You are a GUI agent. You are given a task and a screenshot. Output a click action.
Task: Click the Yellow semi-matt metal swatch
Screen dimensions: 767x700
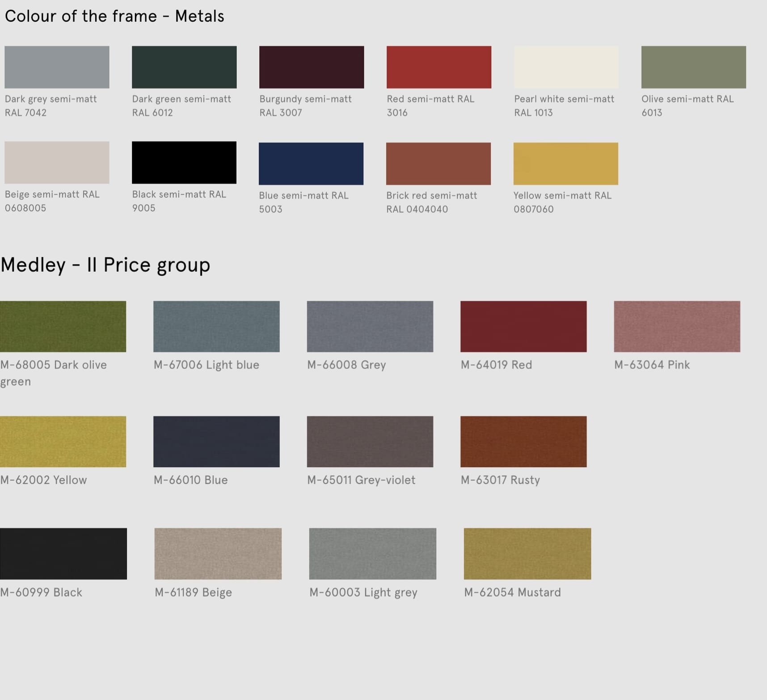[565, 164]
